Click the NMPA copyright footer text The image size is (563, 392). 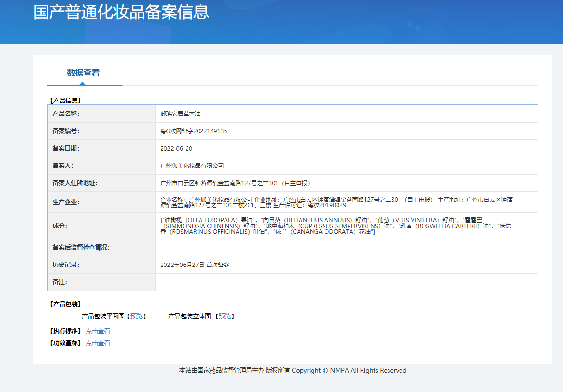click(291, 370)
